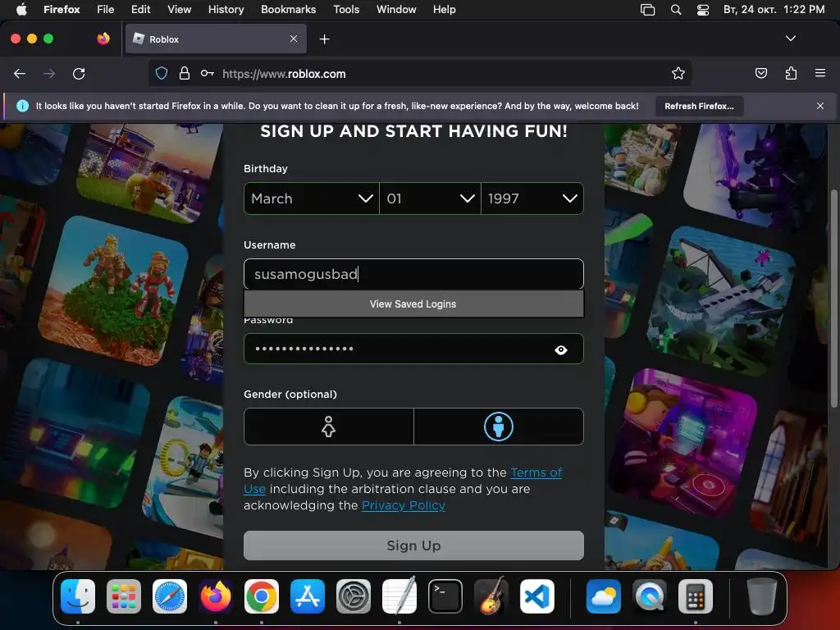The image size is (840, 630).
Task: Click the Sign Up button
Action: 413,546
